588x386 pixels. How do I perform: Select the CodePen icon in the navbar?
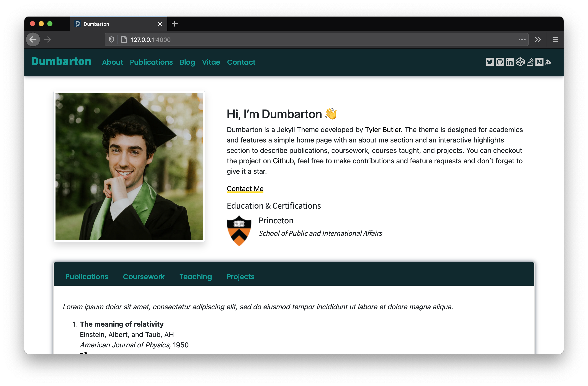pyautogui.click(x=520, y=62)
